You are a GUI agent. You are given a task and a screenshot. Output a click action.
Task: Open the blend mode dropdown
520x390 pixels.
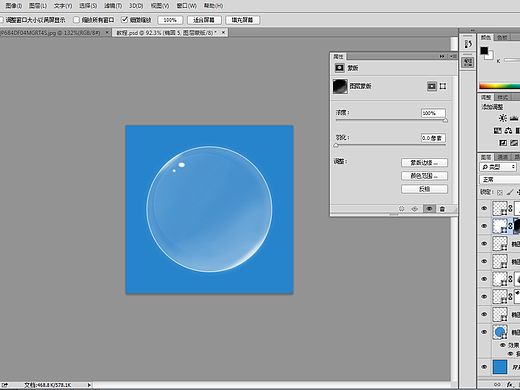click(499, 180)
